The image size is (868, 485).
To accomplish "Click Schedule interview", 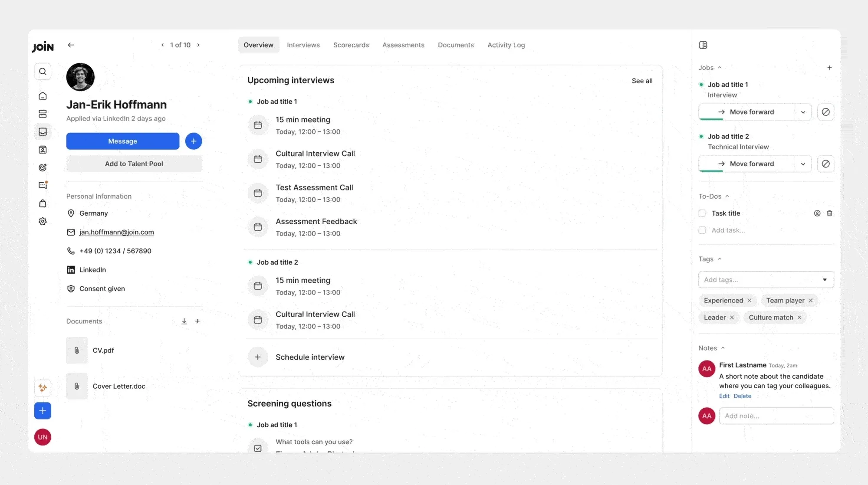I will click(x=310, y=357).
